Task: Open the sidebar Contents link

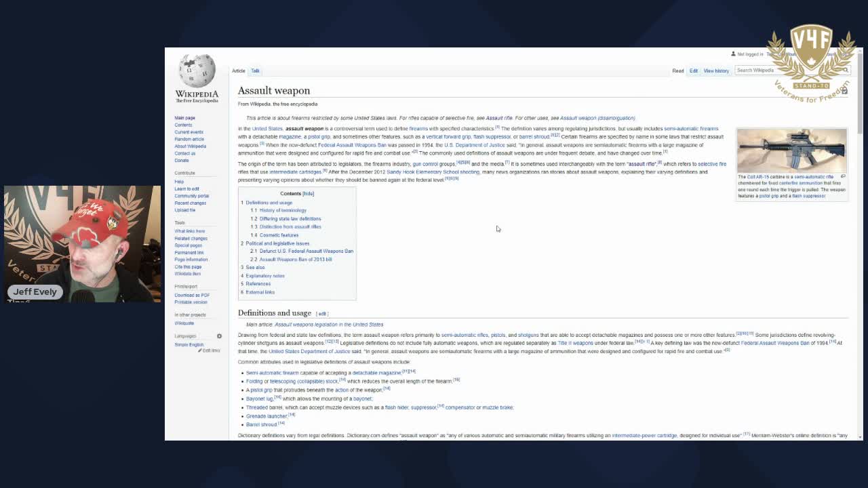Action: pyautogui.click(x=183, y=125)
